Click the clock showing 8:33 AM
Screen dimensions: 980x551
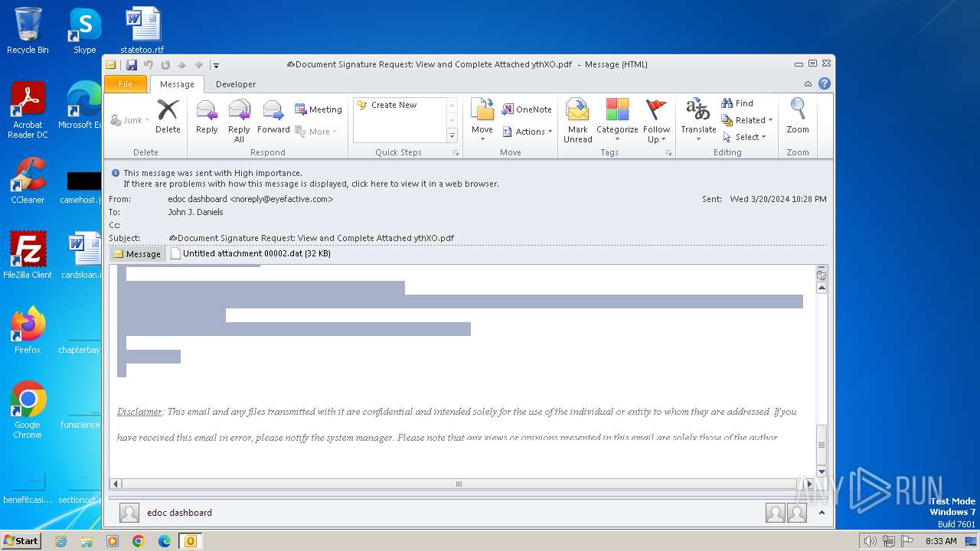pos(941,541)
